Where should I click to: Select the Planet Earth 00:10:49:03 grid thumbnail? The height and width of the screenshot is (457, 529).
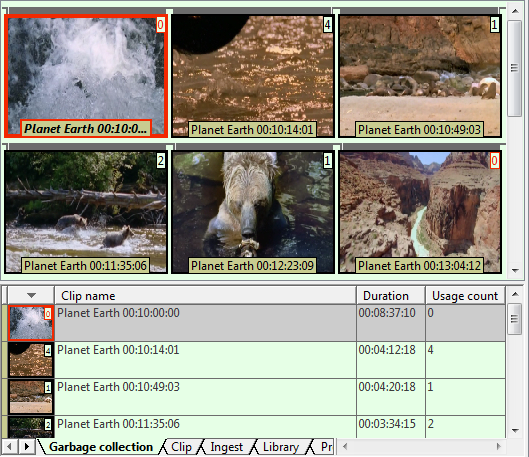[x=420, y=76]
